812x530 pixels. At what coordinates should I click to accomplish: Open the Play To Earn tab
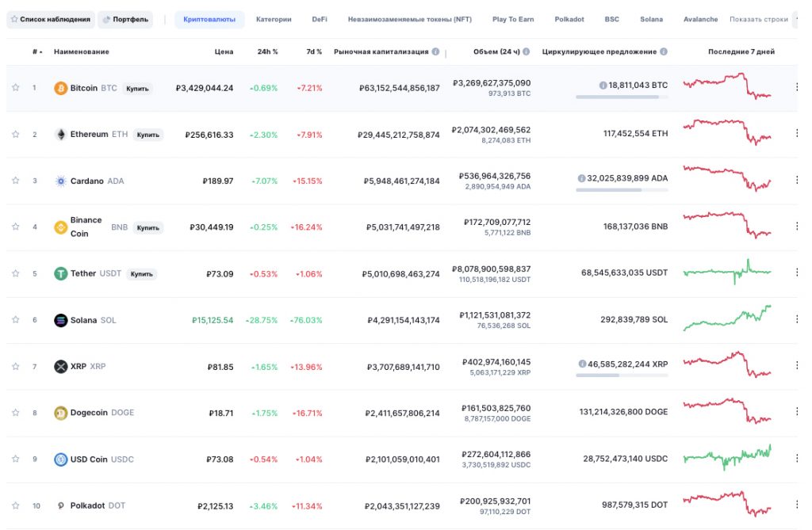tap(513, 19)
